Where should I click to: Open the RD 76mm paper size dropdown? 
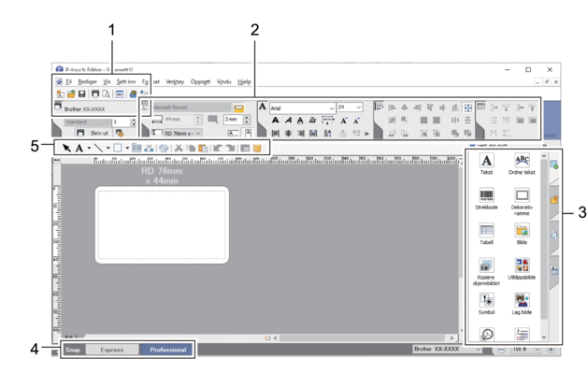click(x=182, y=134)
